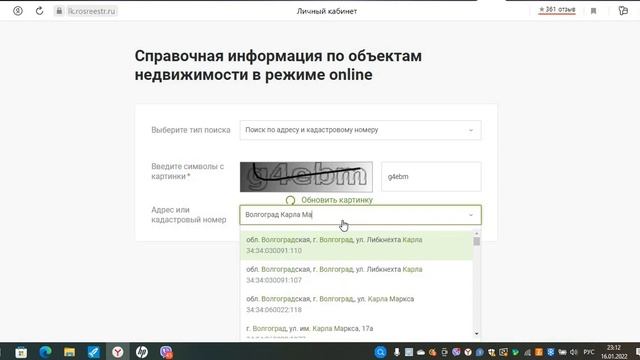Open the HP app on the taskbar
640x360 pixels.
[142, 352]
